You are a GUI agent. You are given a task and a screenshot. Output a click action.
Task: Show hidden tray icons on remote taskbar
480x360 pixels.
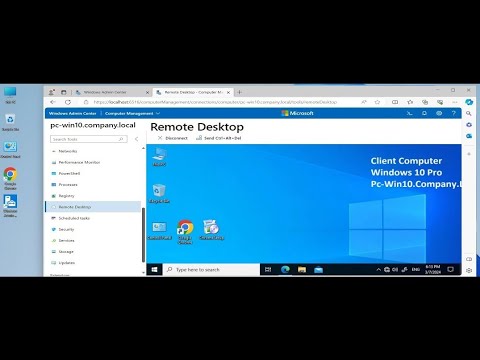point(378,270)
